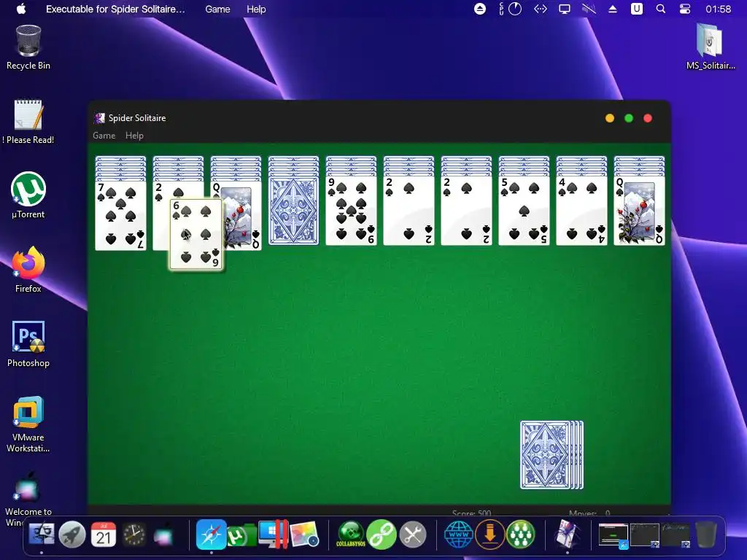Open the green people group dock icon
The image size is (747, 560).
pyautogui.click(x=520, y=535)
